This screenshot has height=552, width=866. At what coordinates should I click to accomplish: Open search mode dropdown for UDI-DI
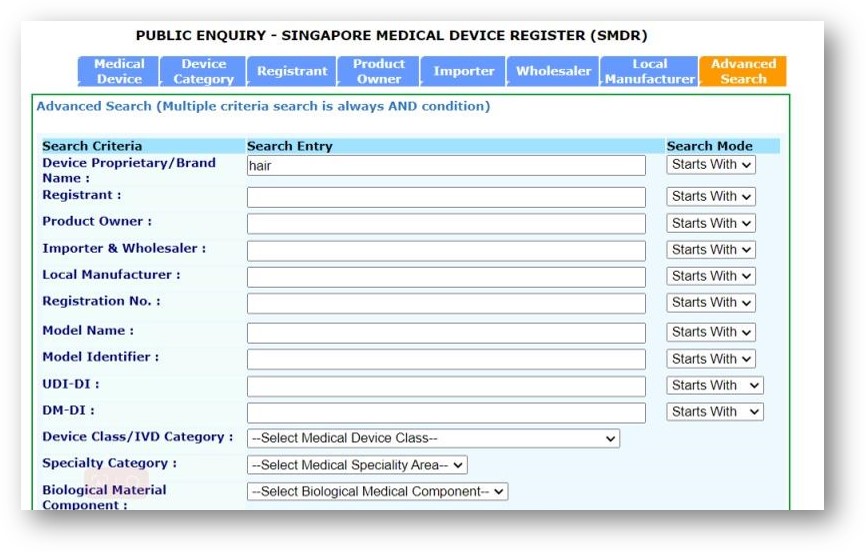(x=715, y=385)
